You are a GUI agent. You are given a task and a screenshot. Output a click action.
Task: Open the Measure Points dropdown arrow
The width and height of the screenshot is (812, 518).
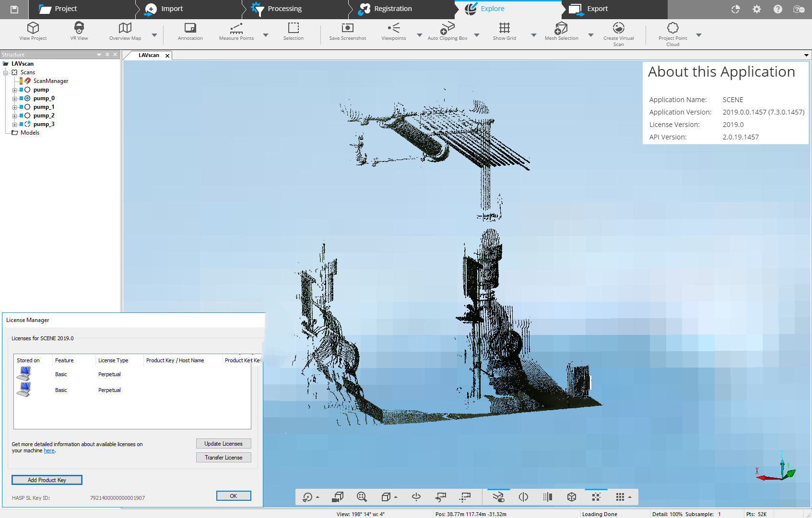[266, 35]
